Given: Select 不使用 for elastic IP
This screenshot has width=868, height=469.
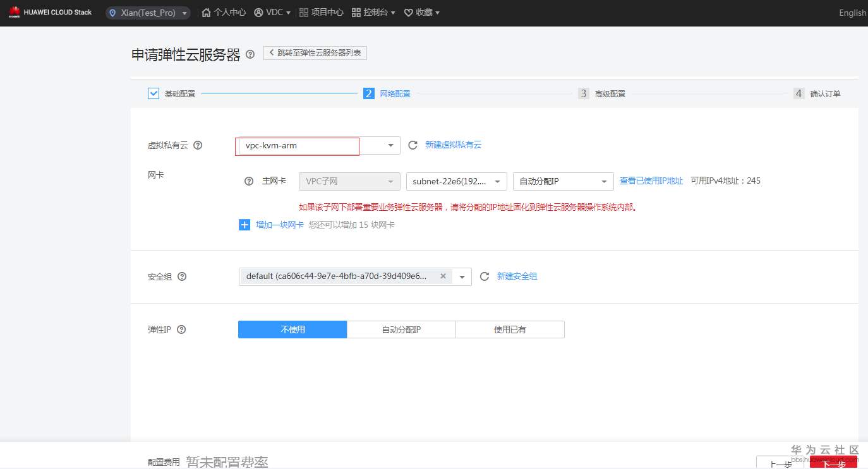Looking at the screenshot, I should (x=292, y=329).
